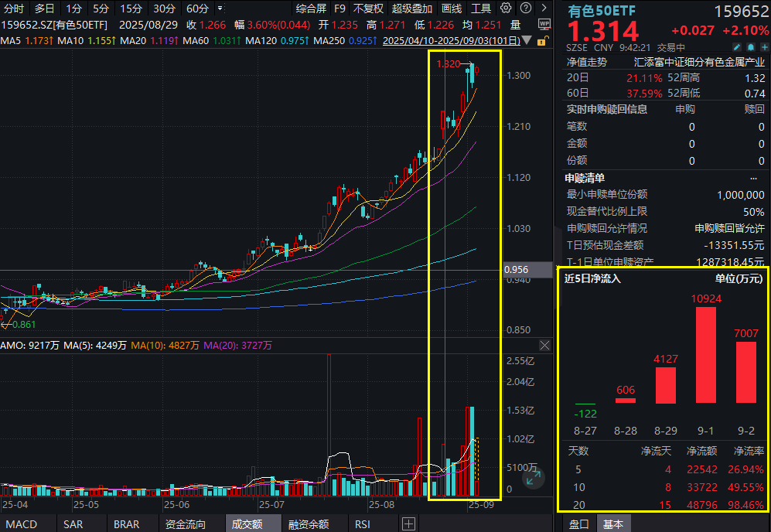
Task: Click the F9 button in the toolbar
Action: tap(340, 9)
